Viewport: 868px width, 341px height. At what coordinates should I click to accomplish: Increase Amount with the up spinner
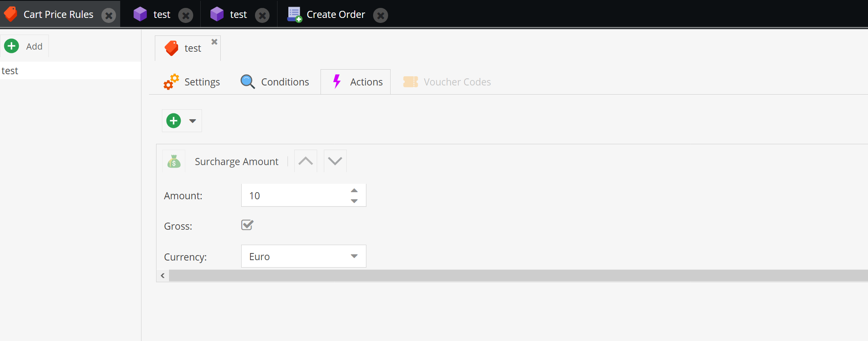pyautogui.click(x=354, y=190)
